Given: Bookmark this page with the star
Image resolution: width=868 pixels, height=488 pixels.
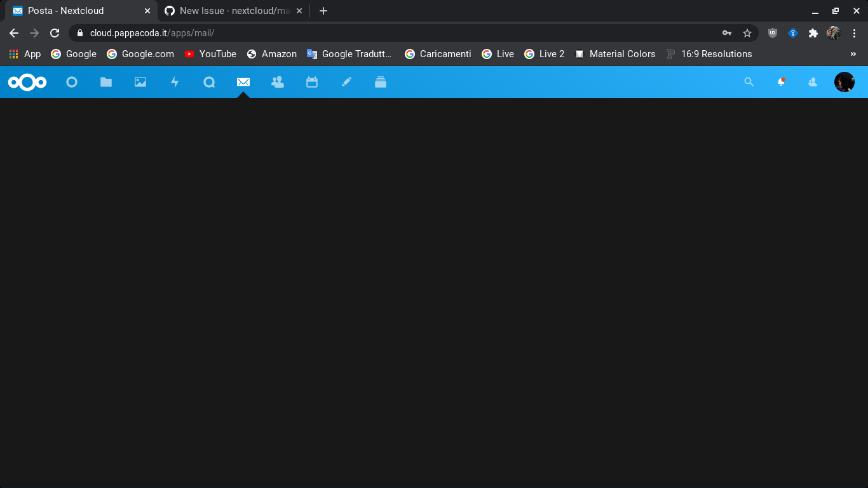Looking at the screenshot, I should coord(747,33).
